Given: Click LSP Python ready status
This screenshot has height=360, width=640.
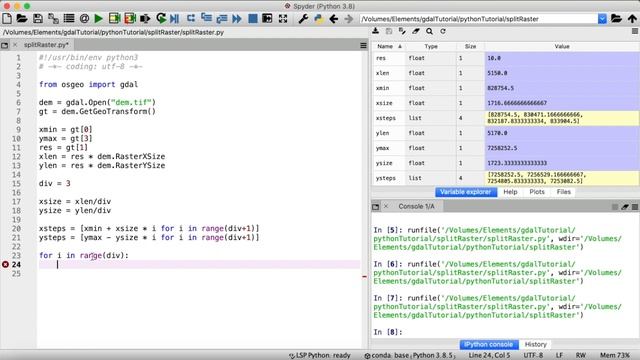Looking at the screenshot, I should point(320,356).
